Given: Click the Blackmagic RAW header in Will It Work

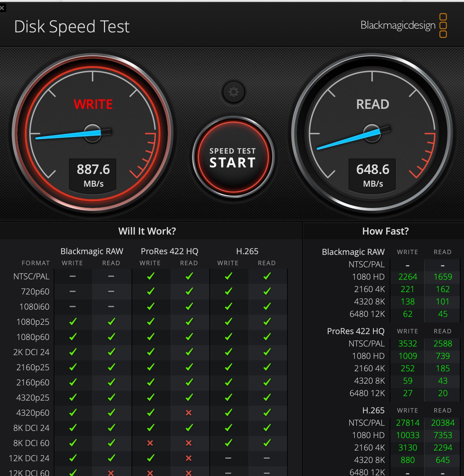Looking at the screenshot, I should pyautogui.click(x=92, y=251).
